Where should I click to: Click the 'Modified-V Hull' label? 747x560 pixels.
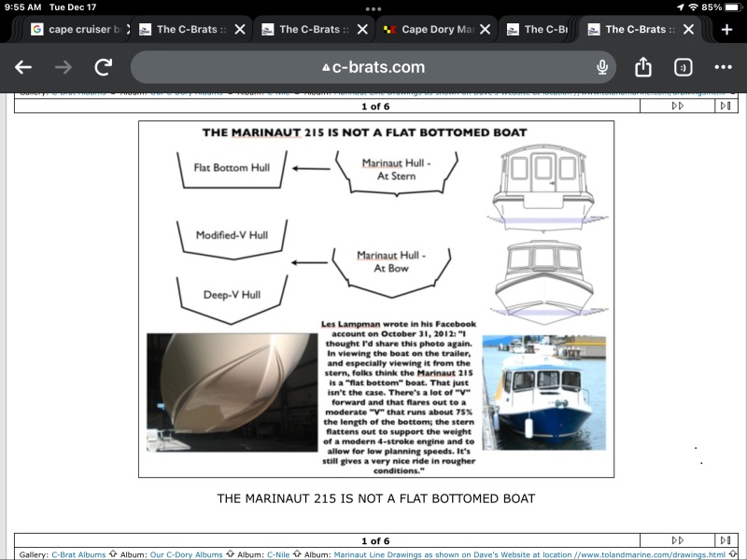click(x=232, y=235)
